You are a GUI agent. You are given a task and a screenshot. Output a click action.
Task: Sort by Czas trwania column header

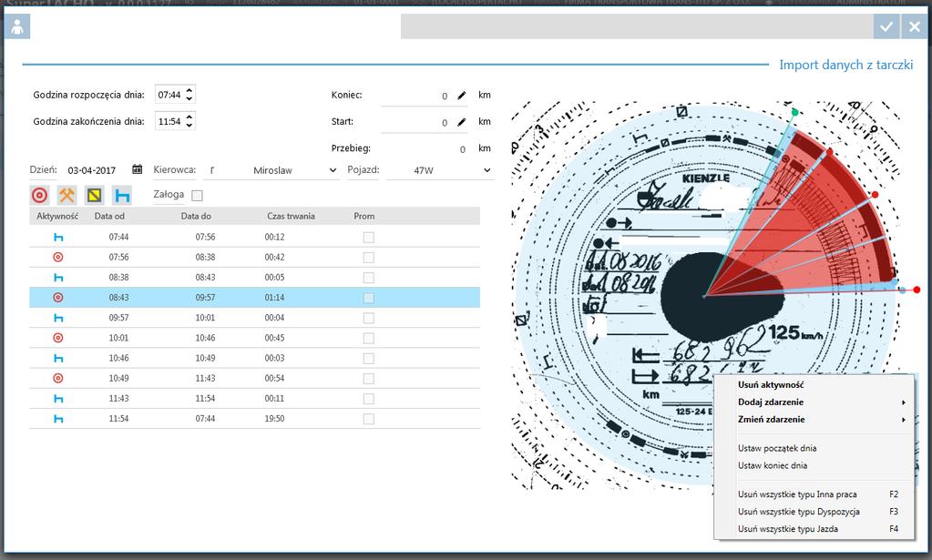(x=291, y=216)
